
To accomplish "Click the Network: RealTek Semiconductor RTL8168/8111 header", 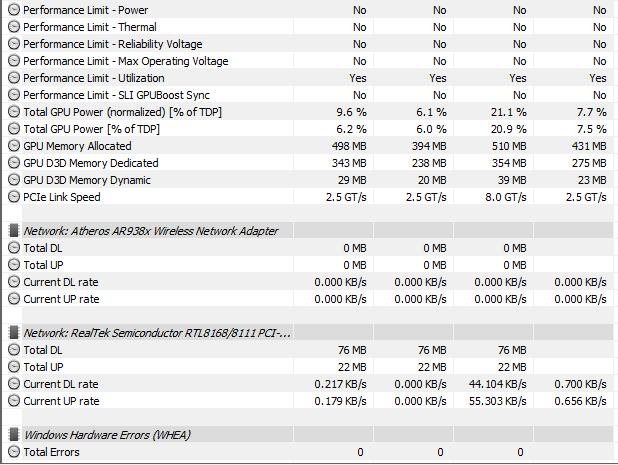I will (x=157, y=333).
